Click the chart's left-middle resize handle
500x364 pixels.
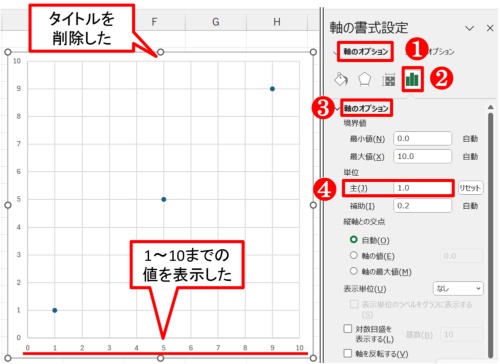[8, 205]
